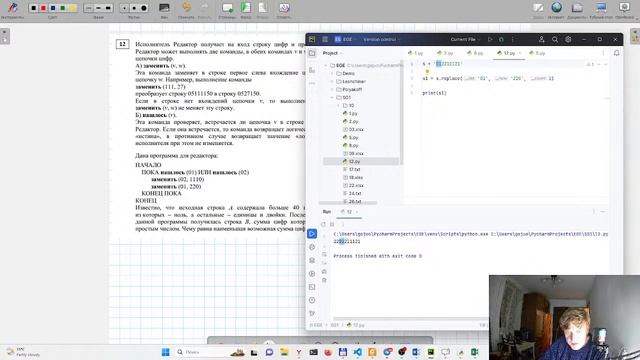Choose the largest eraser size
The height and width of the screenshot is (360, 640).
(144, 8)
